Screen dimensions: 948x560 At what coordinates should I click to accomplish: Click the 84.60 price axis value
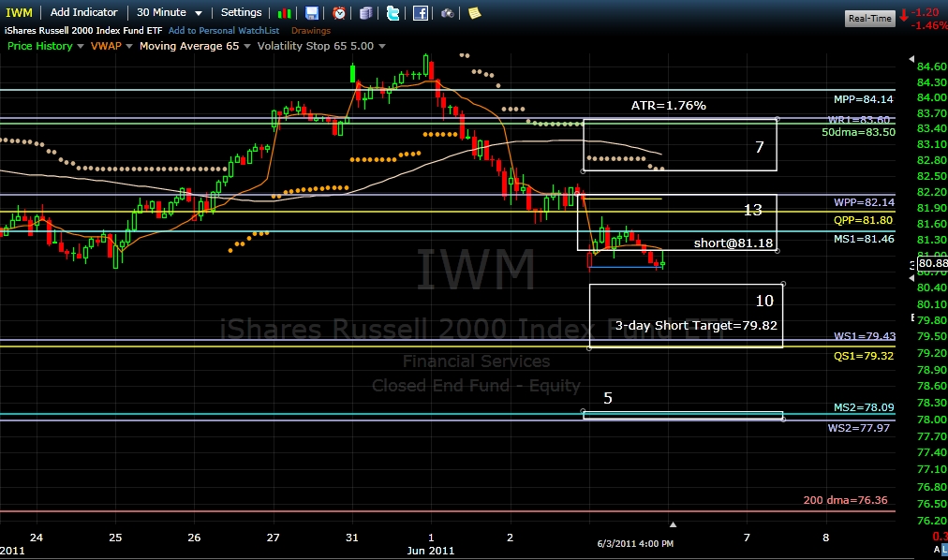pyautogui.click(x=932, y=66)
